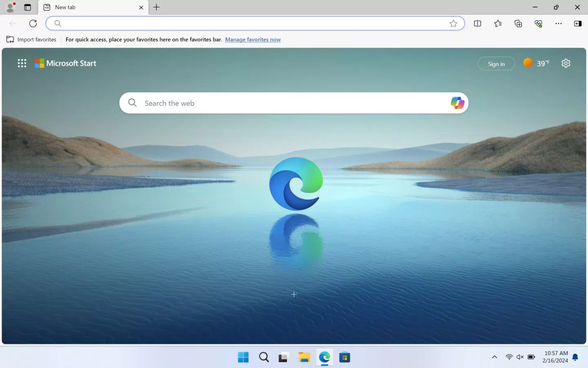Open the weather 39°F widget
This screenshot has width=588, height=368.
point(537,63)
